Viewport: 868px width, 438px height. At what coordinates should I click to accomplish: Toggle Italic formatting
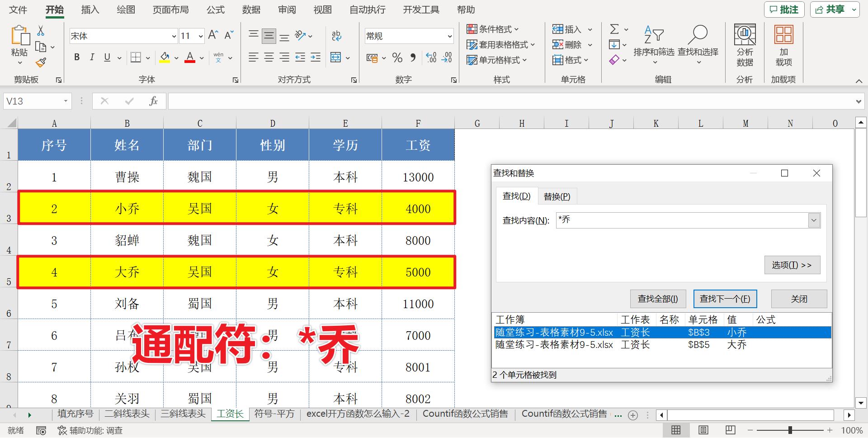tap(92, 57)
